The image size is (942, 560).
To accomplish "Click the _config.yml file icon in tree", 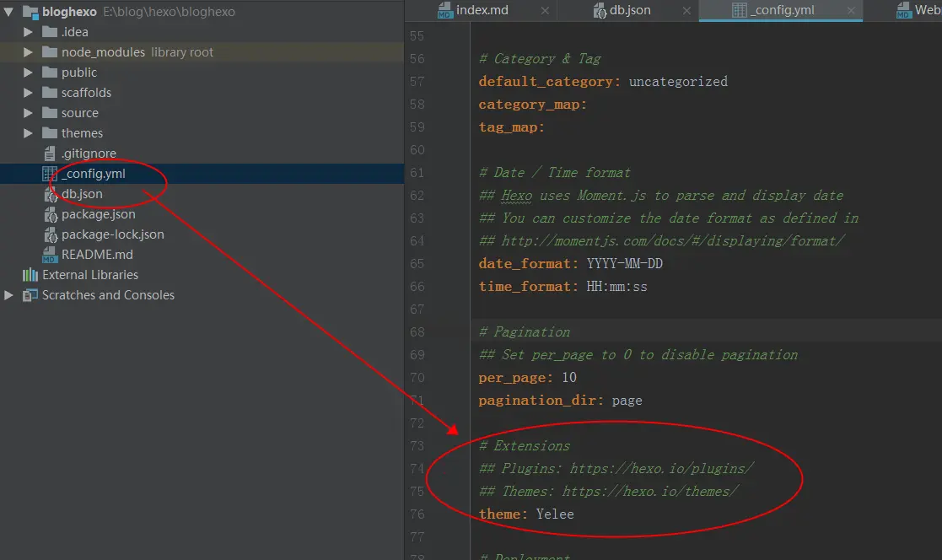I will [50, 174].
